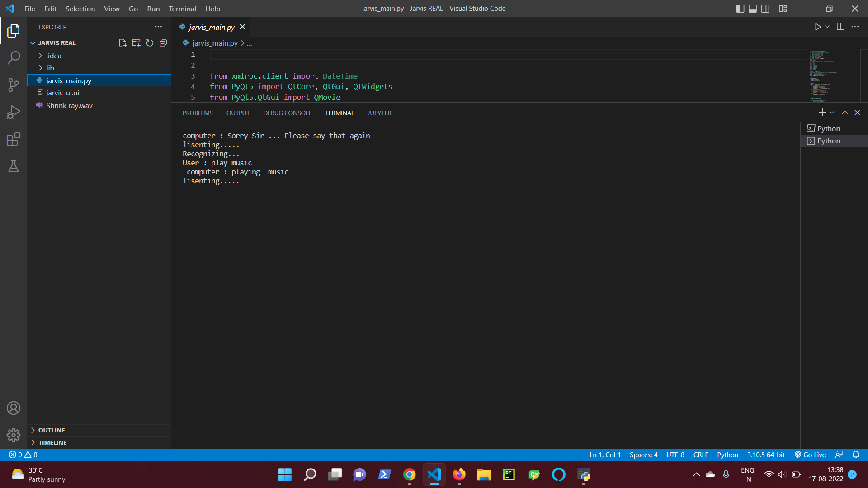
Task: Expand the TIMELINE section
Action: pyautogui.click(x=99, y=443)
